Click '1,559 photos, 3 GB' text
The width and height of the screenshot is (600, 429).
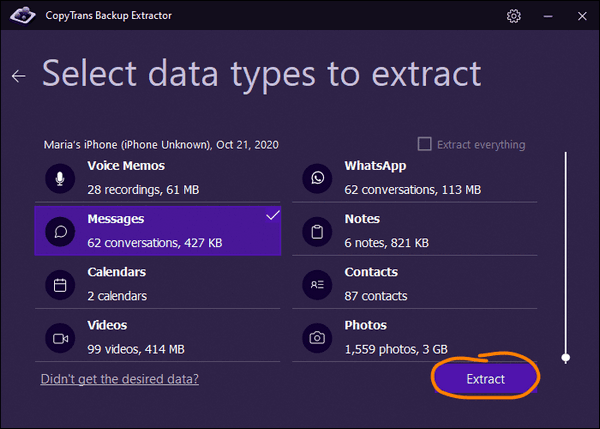396,349
